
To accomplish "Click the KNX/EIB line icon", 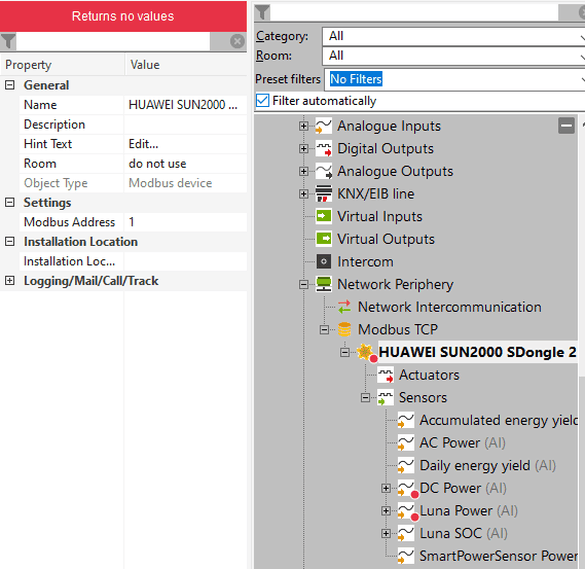I will click(x=323, y=194).
